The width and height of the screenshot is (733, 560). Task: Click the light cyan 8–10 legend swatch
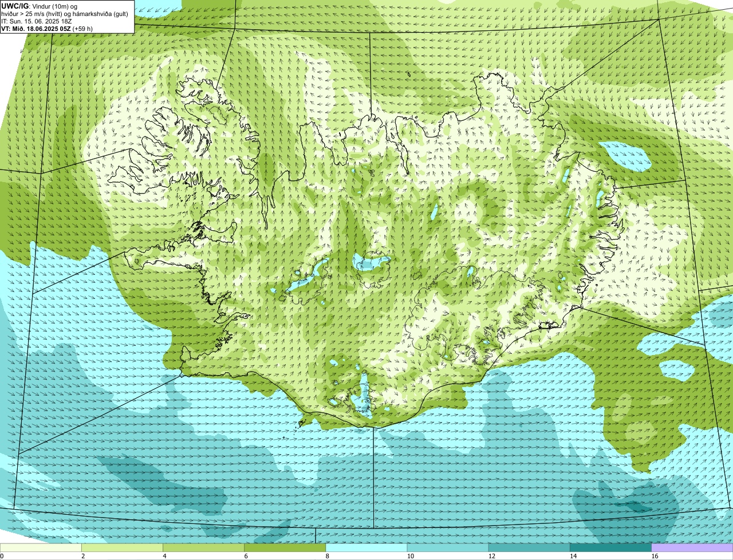coord(366,548)
